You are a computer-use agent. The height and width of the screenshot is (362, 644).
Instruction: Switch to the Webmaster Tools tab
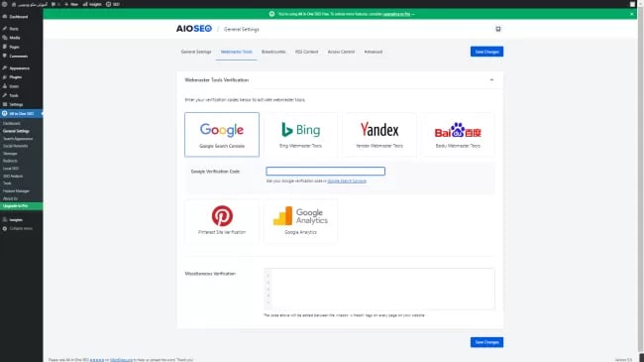tap(236, 52)
